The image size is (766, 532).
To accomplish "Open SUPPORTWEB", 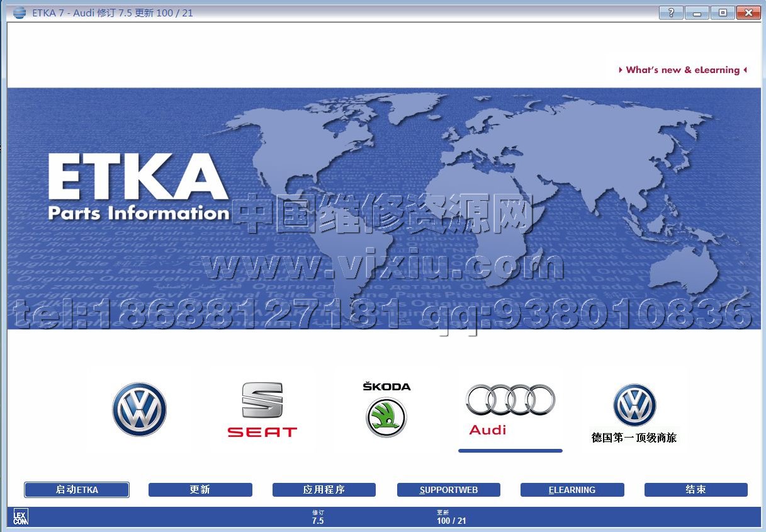I will tap(448, 490).
